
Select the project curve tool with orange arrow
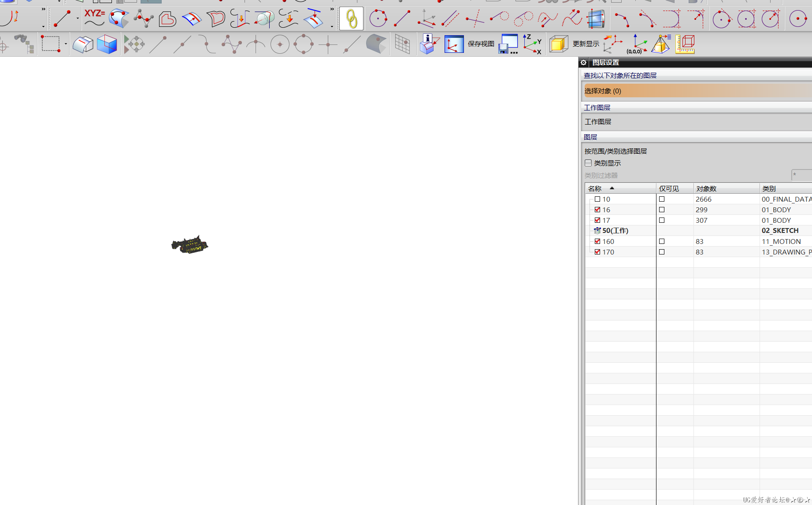point(240,19)
